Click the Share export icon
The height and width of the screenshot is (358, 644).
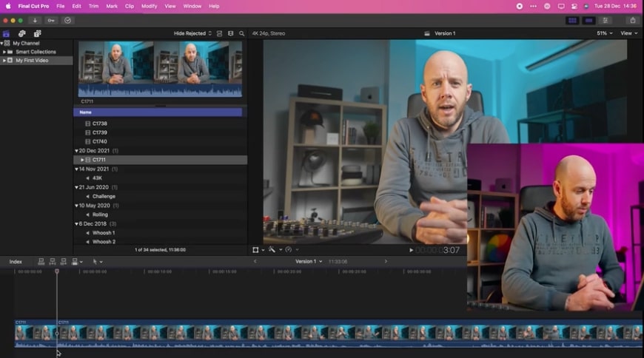pyautogui.click(x=633, y=20)
